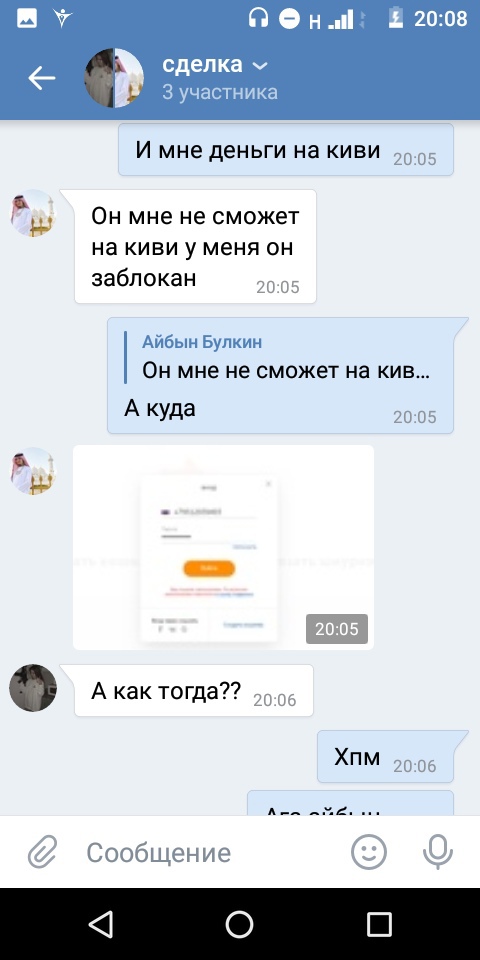Viewport: 480px width, 960px height.
Task: Focus the Сообщение message input field
Action: pyautogui.click(x=208, y=852)
